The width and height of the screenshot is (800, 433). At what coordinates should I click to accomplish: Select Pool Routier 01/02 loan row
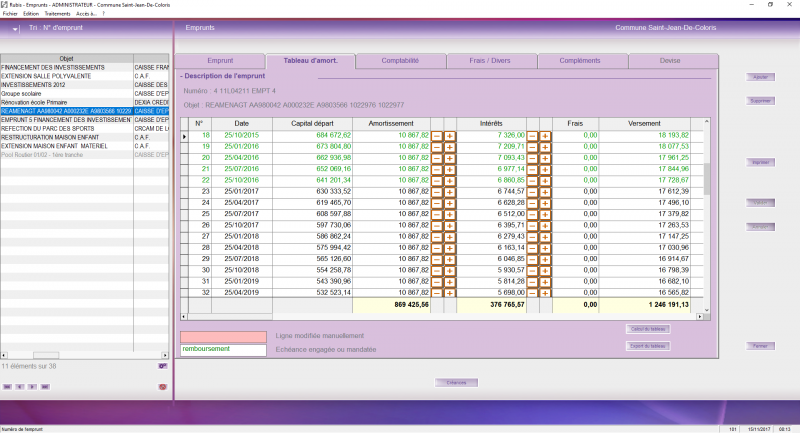(84, 155)
